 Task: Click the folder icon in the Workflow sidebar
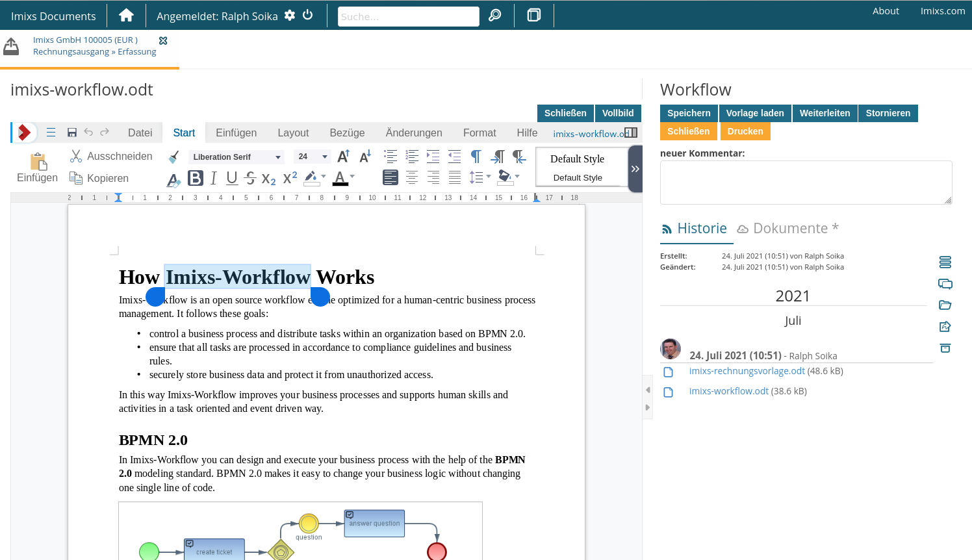(945, 305)
